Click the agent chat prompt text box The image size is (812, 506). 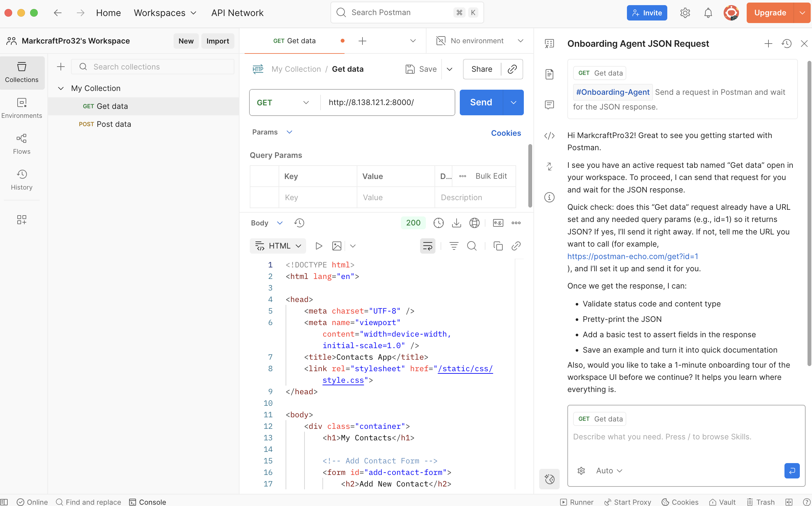[686, 437]
